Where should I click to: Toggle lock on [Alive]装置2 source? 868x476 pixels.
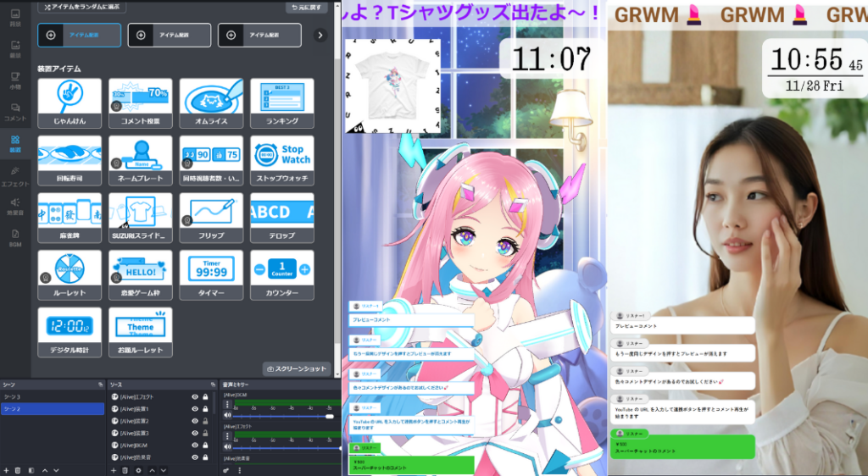pyautogui.click(x=205, y=421)
